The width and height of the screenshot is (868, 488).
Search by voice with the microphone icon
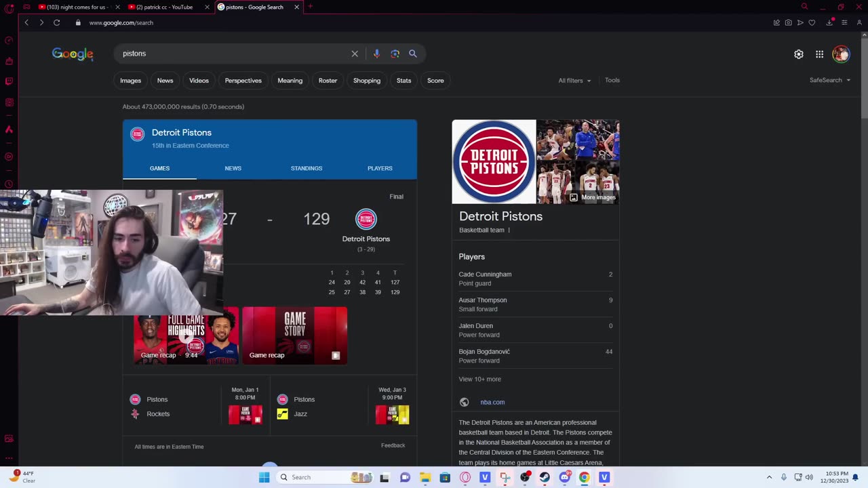tap(376, 54)
